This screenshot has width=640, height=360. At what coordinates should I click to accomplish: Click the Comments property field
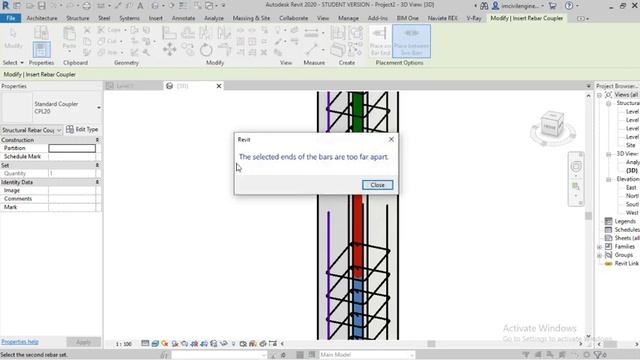click(72, 199)
